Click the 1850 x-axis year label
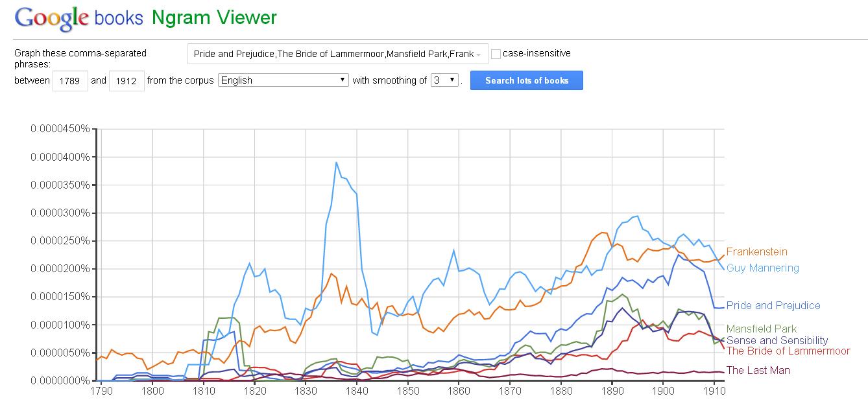 coord(408,391)
